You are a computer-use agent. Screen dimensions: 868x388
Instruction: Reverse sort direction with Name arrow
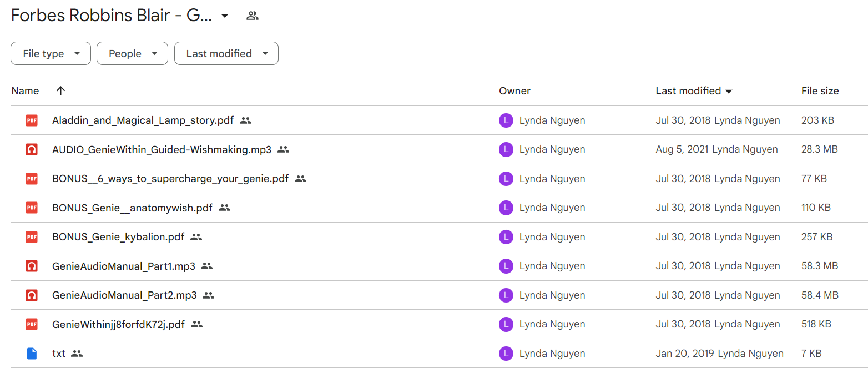[x=61, y=90]
